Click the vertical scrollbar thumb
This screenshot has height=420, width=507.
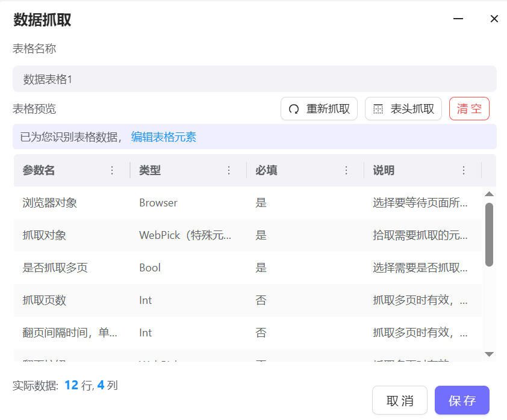tap(489, 235)
